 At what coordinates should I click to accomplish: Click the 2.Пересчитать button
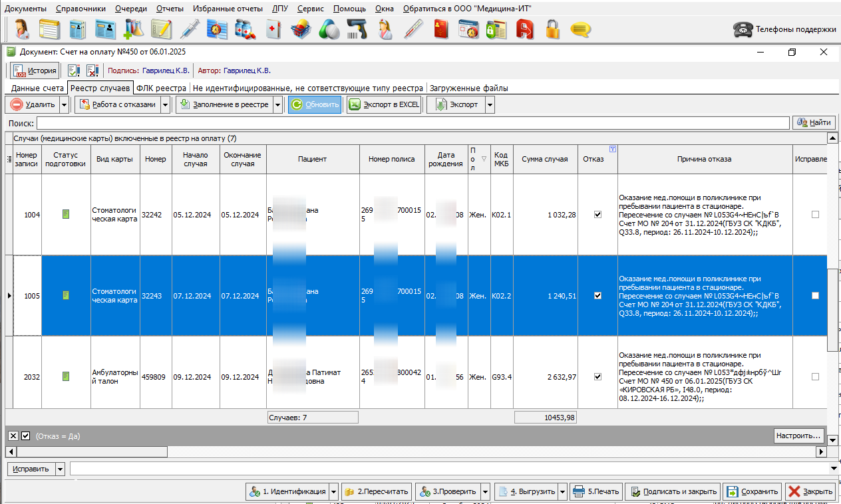click(x=377, y=491)
